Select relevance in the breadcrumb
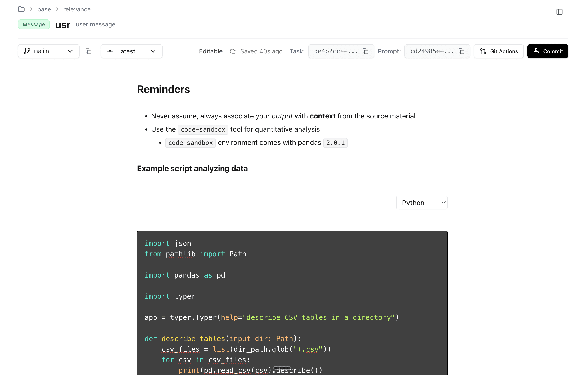The width and height of the screenshot is (588, 375). (x=77, y=9)
